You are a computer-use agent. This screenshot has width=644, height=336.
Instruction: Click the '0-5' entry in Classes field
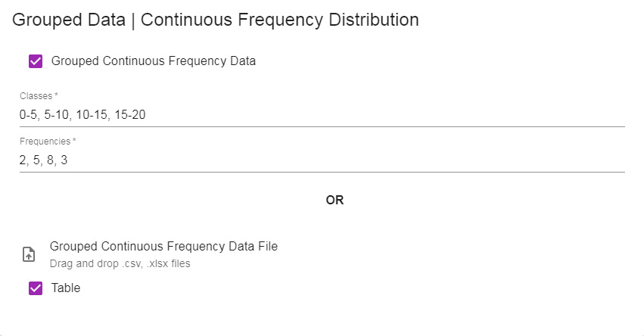pyautogui.click(x=29, y=114)
